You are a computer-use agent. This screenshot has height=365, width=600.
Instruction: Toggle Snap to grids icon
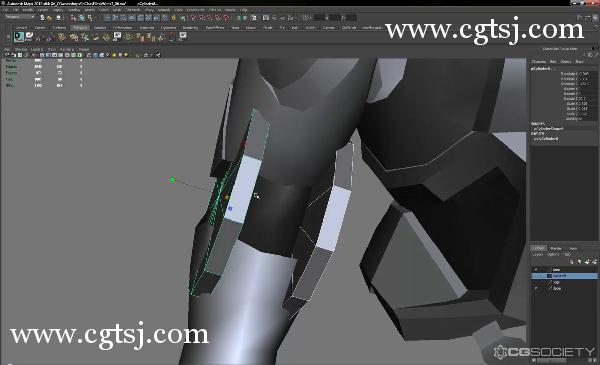point(192,18)
